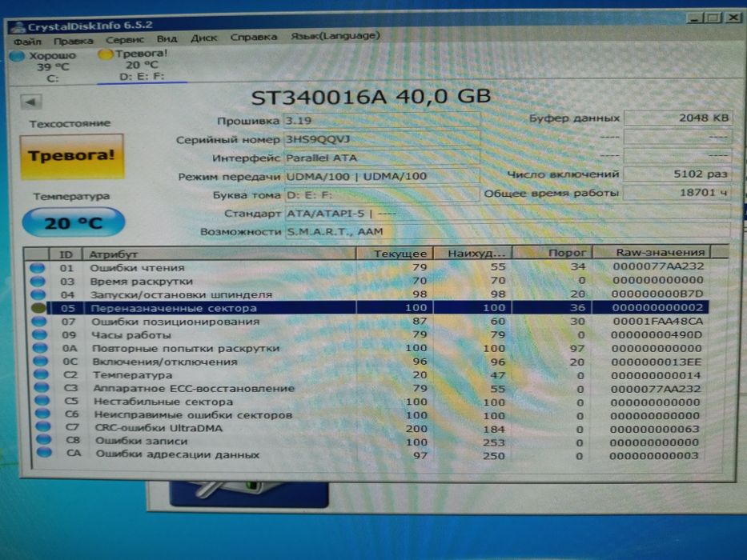Click status dot for CRC-ошибки UltraDMA row
The height and width of the screenshot is (560, 747).
(x=43, y=426)
